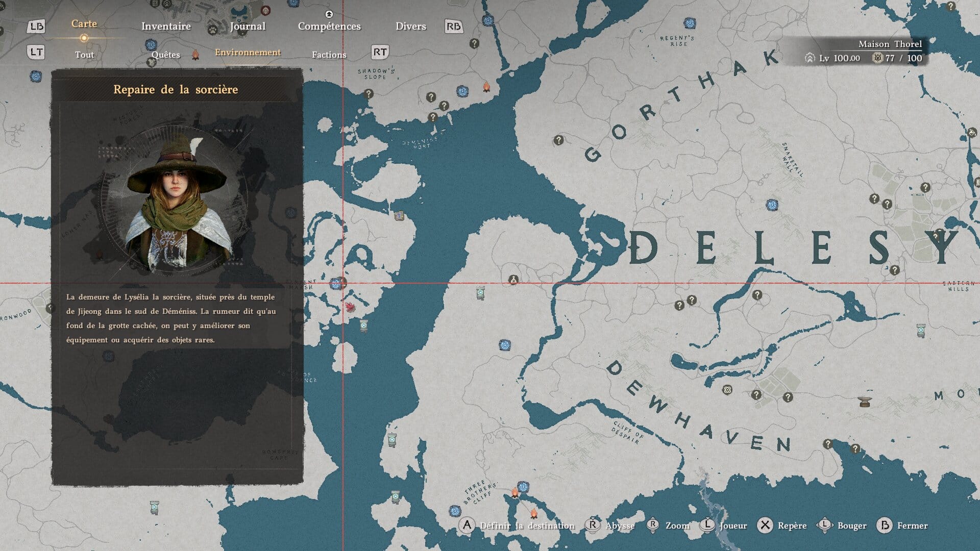
Task: Select the Factions map filter
Action: tap(329, 55)
